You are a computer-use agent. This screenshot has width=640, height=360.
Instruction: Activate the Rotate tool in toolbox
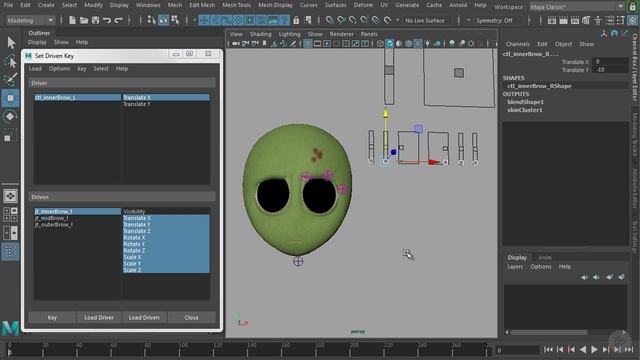click(11, 117)
